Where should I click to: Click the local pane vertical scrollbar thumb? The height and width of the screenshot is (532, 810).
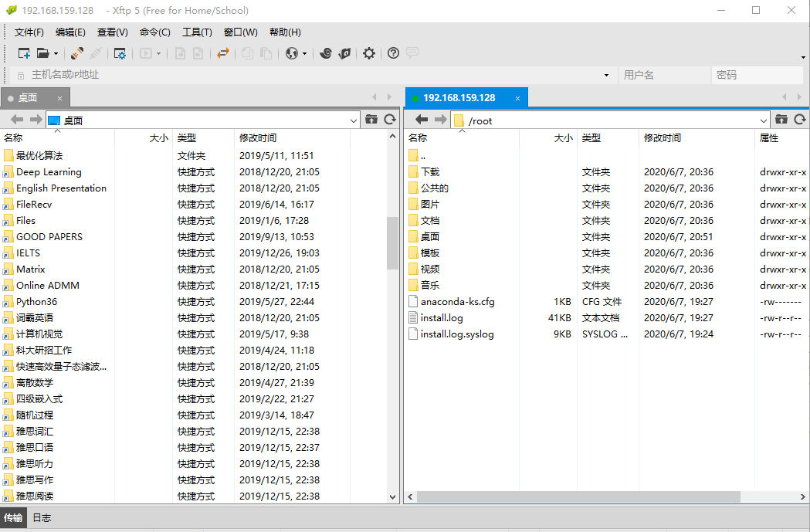click(x=392, y=242)
